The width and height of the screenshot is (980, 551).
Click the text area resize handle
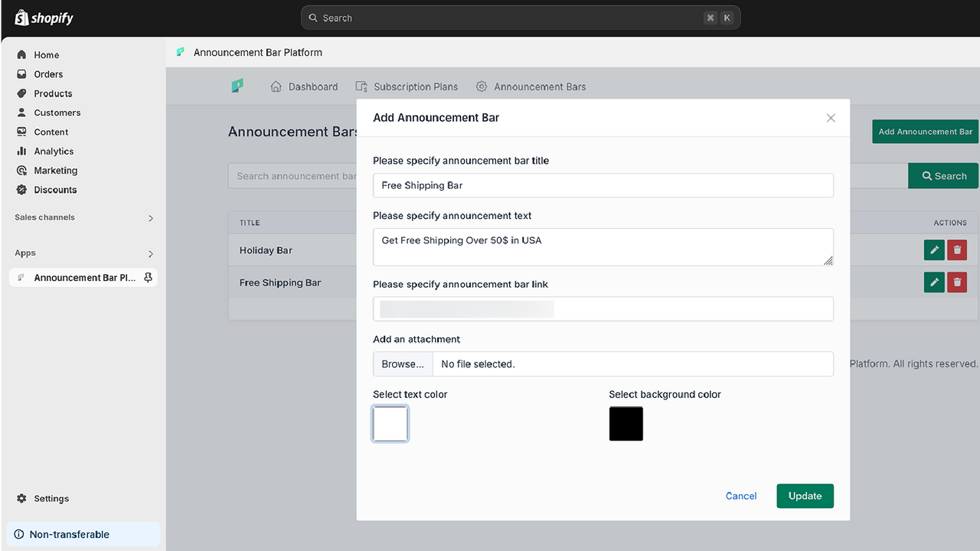(828, 260)
